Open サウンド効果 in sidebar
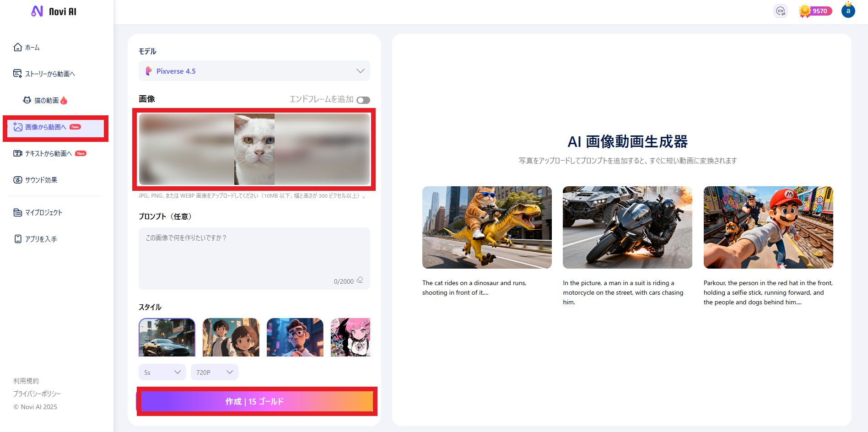Viewport: 868px width, 432px height. point(41,180)
